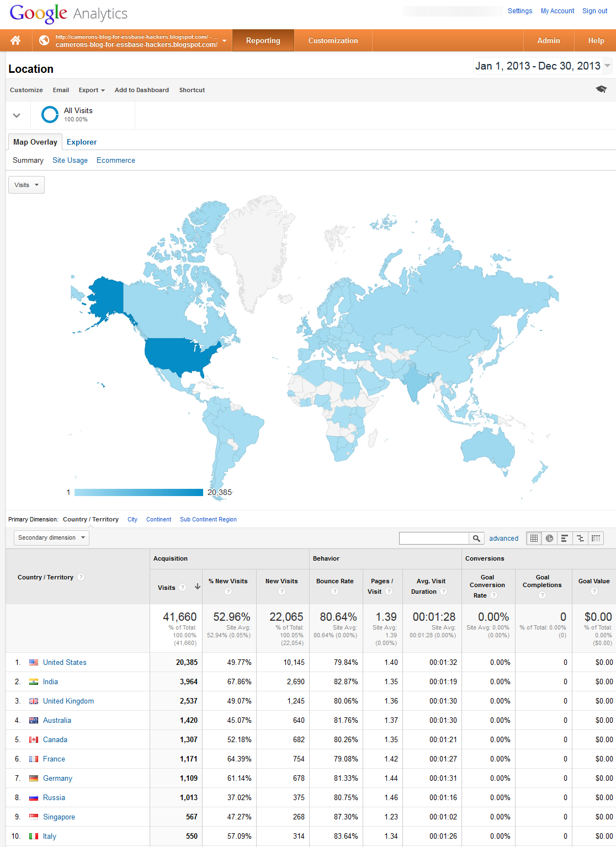Image resolution: width=616 pixels, height=847 pixels.
Task: Click the help icon under the New Visits column header
Action: 282,592
